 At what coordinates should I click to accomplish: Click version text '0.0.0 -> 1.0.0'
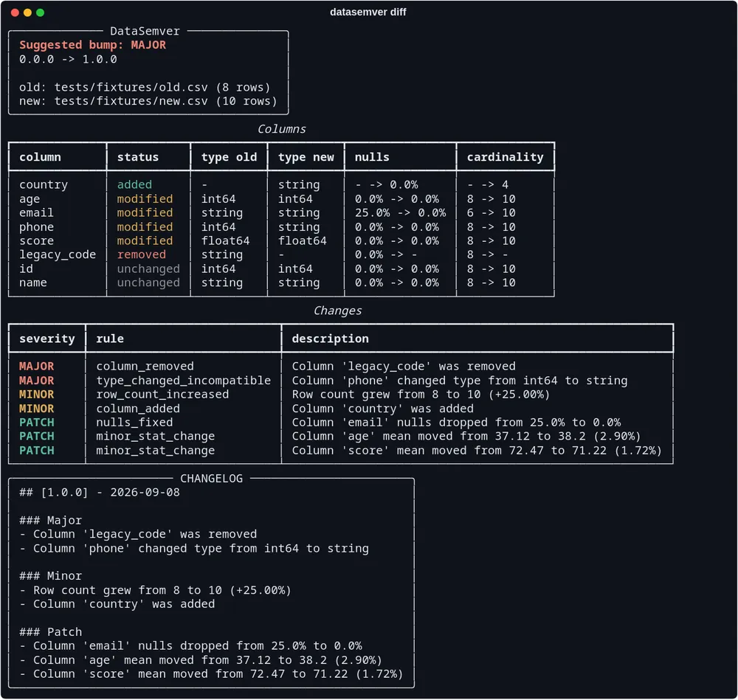(x=68, y=59)
